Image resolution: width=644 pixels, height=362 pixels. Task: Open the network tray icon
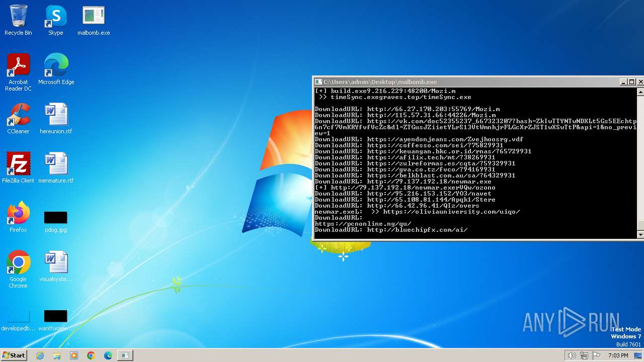(584, 355)
